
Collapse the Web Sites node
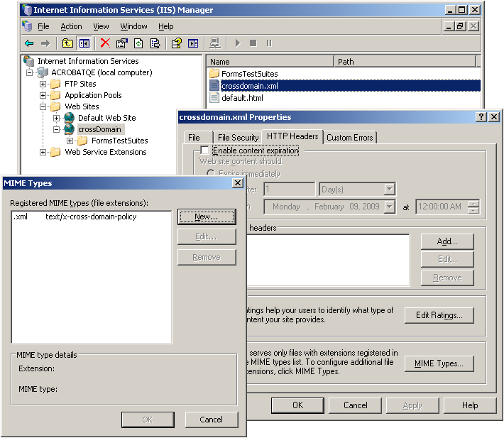click(43, 106)
